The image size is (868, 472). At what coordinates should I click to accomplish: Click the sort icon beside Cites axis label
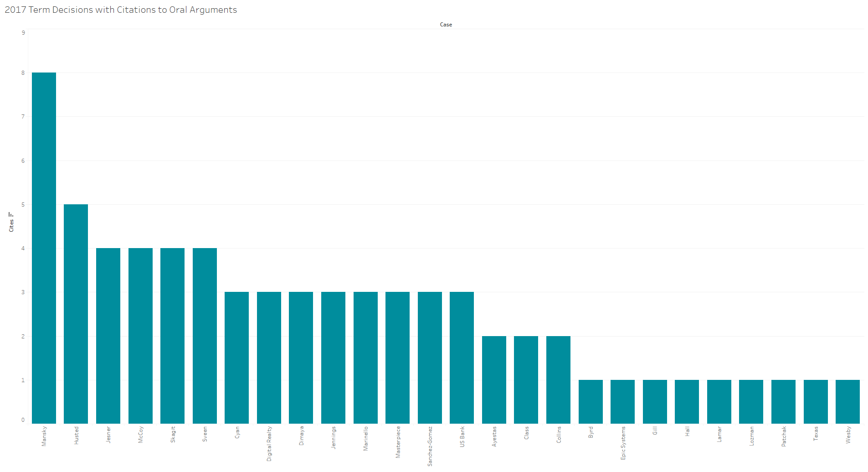[11, 214]
